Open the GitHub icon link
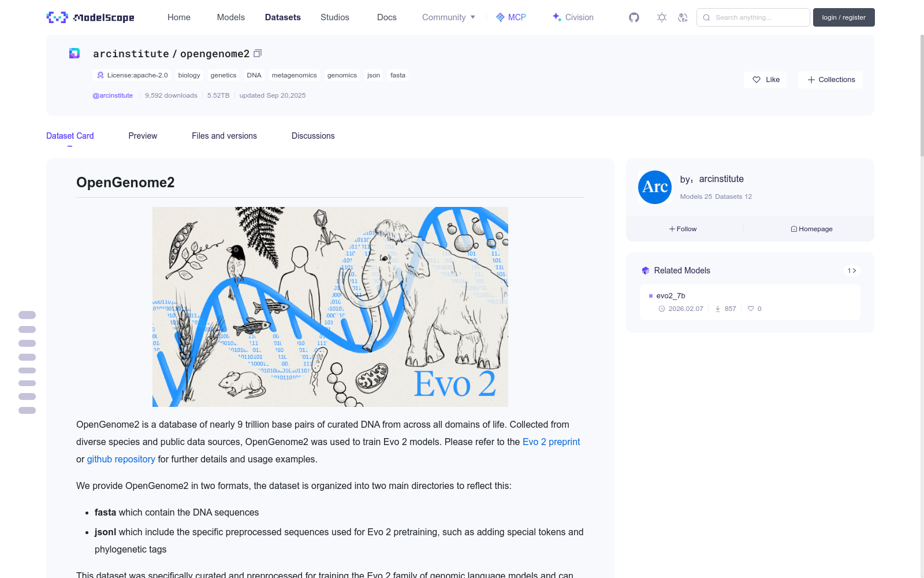Image resolution: width=924 pixels, height=578 pixels. pyautogui.click(x=634, y=17)
